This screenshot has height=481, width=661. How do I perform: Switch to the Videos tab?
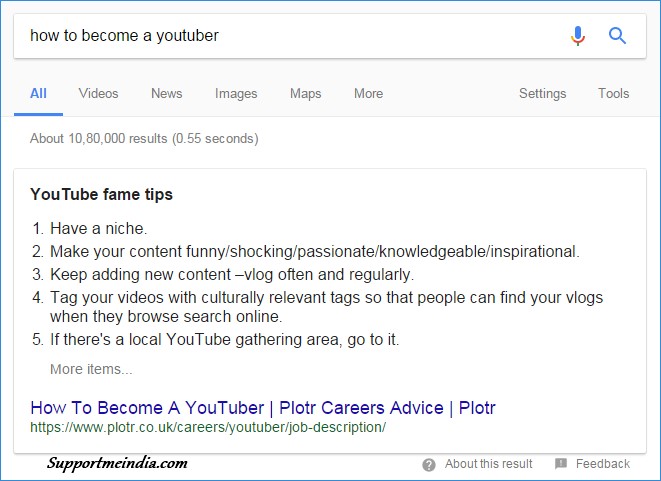click(99, 93)
